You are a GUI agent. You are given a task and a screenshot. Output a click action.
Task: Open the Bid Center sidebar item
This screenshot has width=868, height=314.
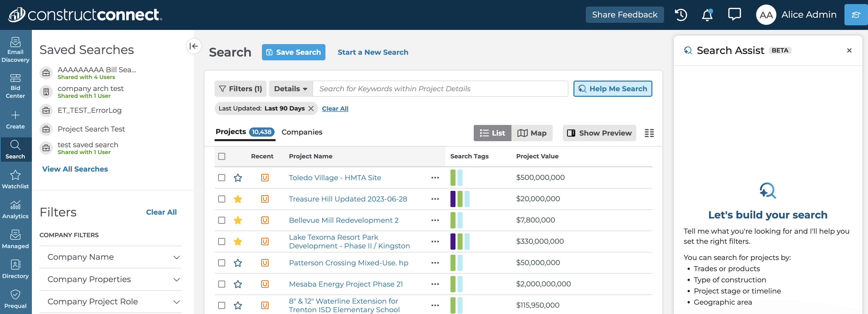15,86
